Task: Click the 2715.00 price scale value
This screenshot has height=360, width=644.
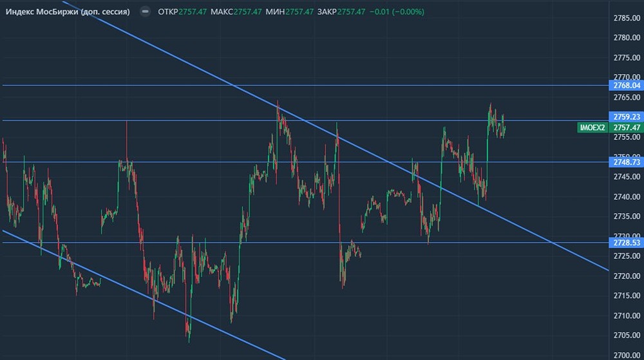Action: click(x=627, y=296)
